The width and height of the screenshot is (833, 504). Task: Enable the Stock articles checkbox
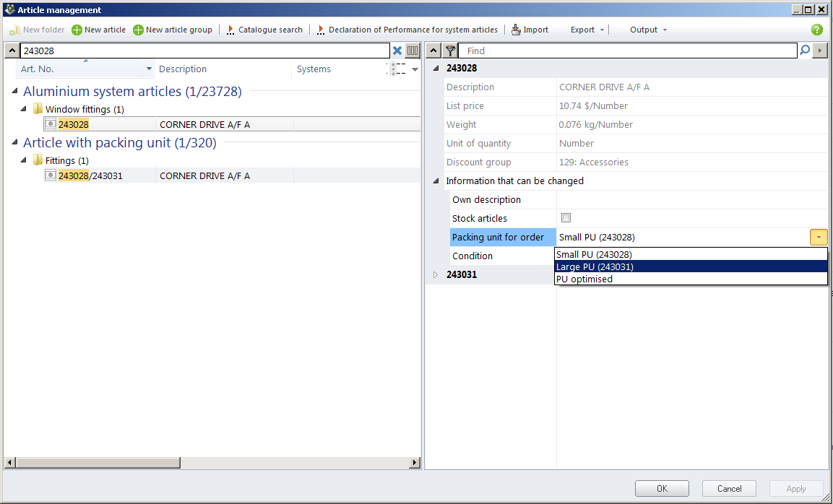click(x=566, y=218)
